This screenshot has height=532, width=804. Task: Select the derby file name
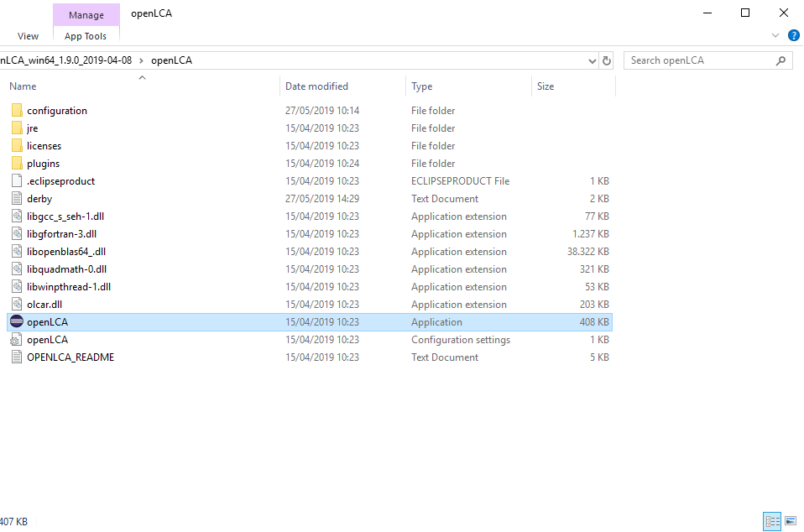click(x=39, y=198)
